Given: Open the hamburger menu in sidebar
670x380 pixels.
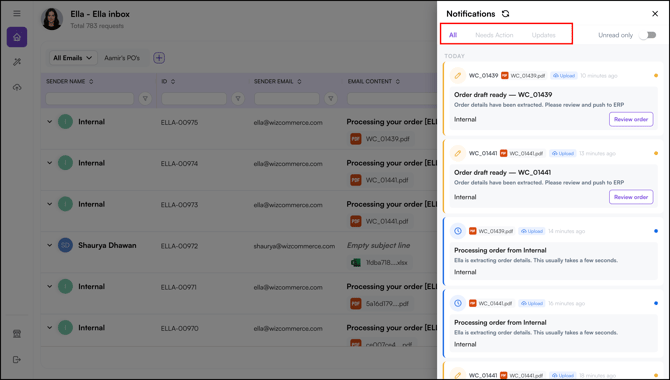Looking at the screenshot, I should pyautogui.click(x=17, y=14).
